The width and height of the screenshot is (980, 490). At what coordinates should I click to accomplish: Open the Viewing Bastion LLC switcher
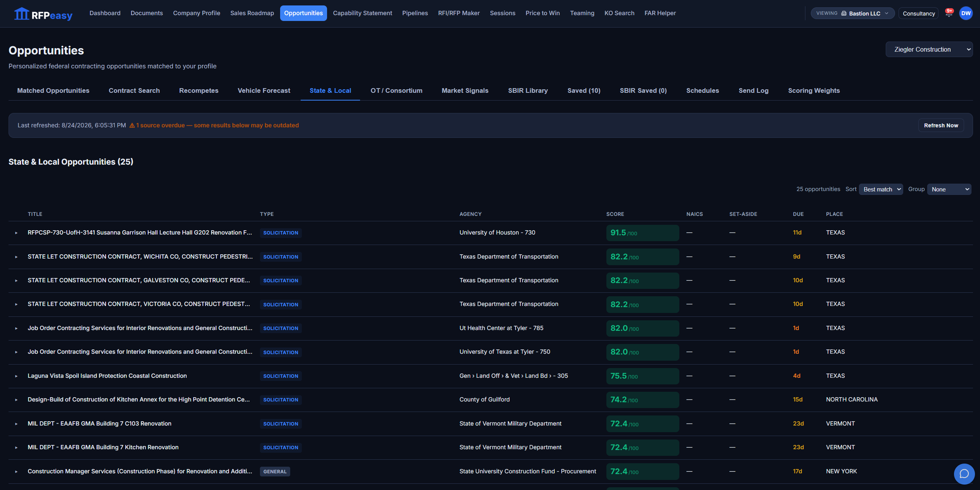coord(852,13)
